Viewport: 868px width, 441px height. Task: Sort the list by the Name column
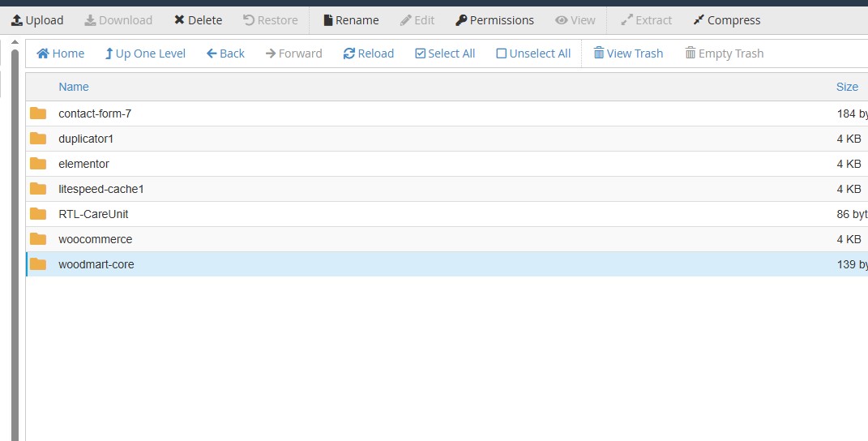pyautogui.click(x=74, y=87)
